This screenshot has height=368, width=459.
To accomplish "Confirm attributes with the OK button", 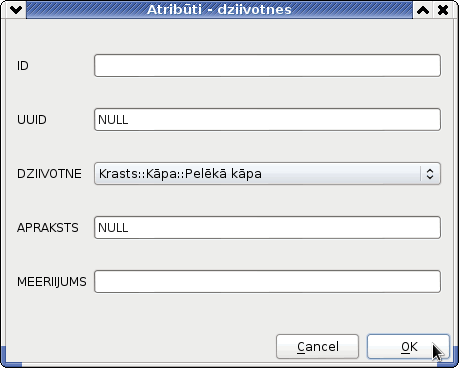I will pyautogui.click(x=409, y=347).
